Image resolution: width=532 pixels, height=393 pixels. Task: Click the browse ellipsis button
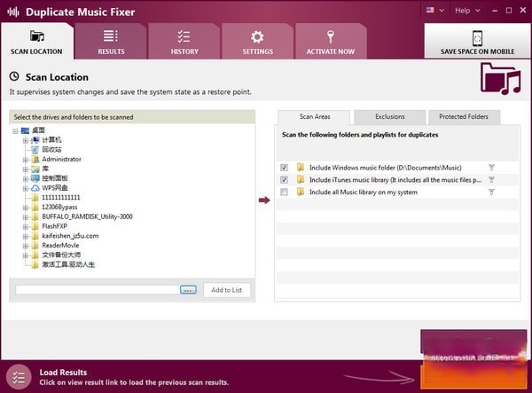coord(188,290)
